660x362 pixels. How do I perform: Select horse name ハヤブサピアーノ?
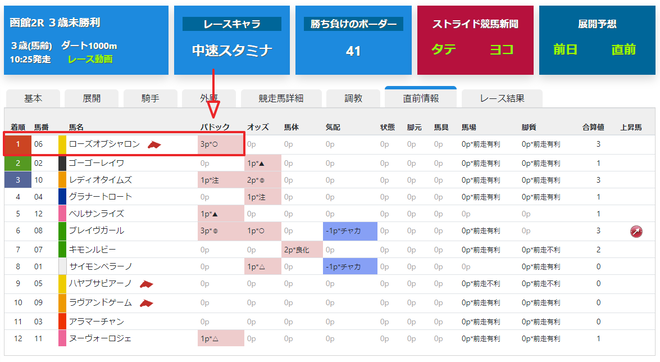[x=100, y=284]
